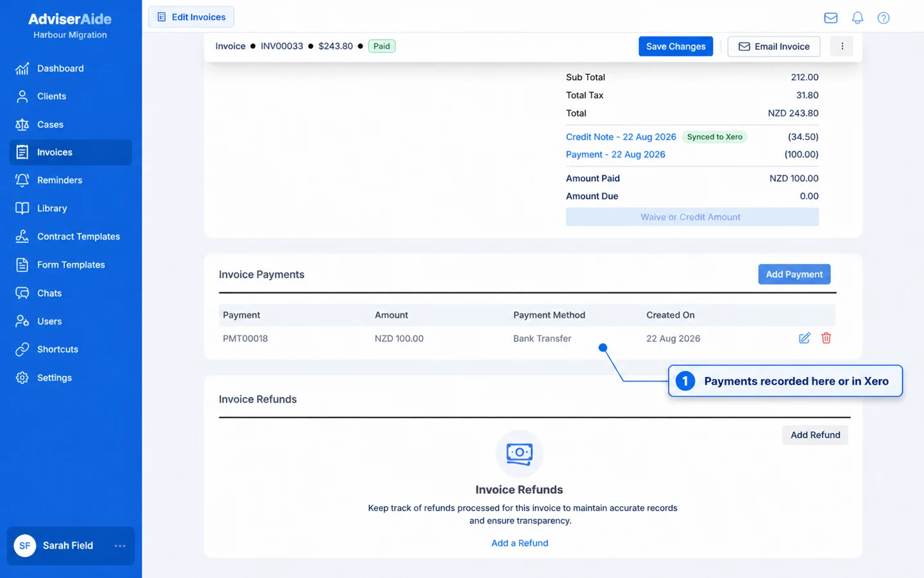The height and width of the screenshot is (578, 924).
Task: Click the Settings gear icon in sidebar
Action: click(x=22, y=378)
